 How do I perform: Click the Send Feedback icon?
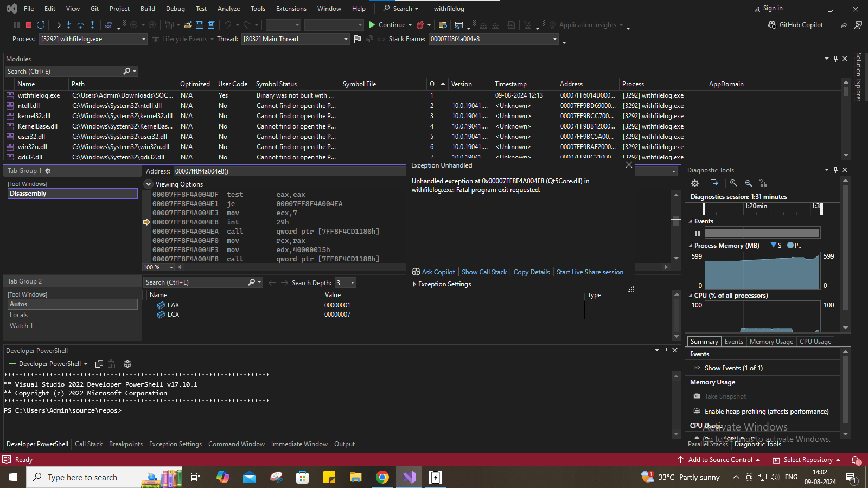[858, 25]
